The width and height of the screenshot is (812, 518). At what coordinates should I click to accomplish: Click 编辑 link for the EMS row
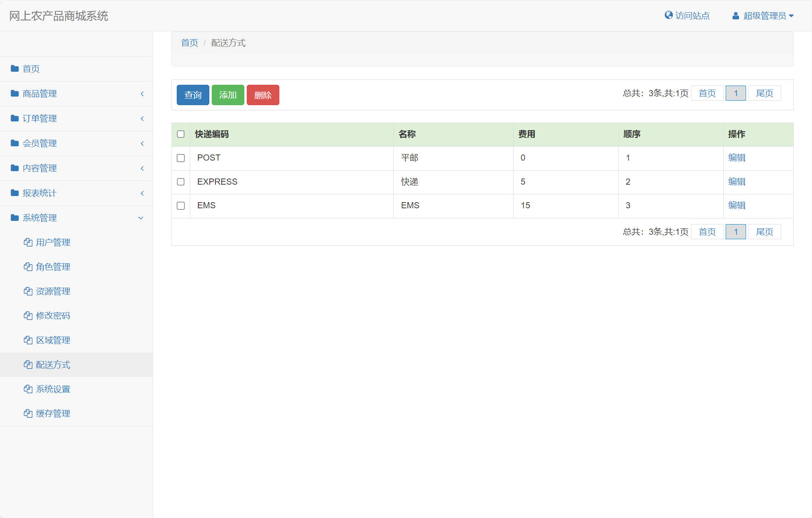(737, 205)
